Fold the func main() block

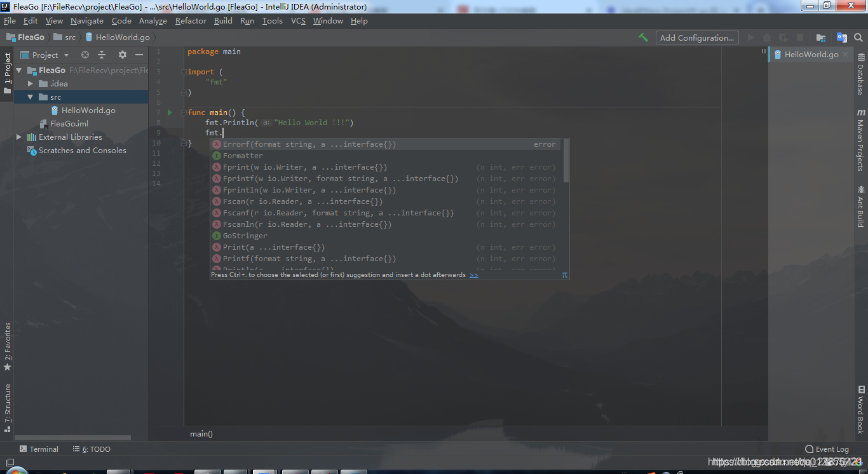pos(184,112)
